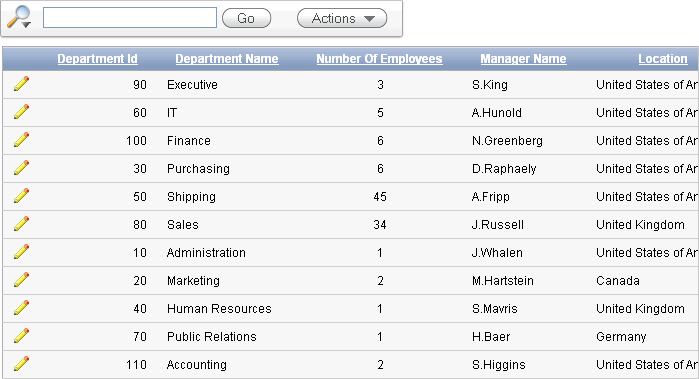699x379 pixels.
Task: Click the Go search button
Action: tap(247, 18)
